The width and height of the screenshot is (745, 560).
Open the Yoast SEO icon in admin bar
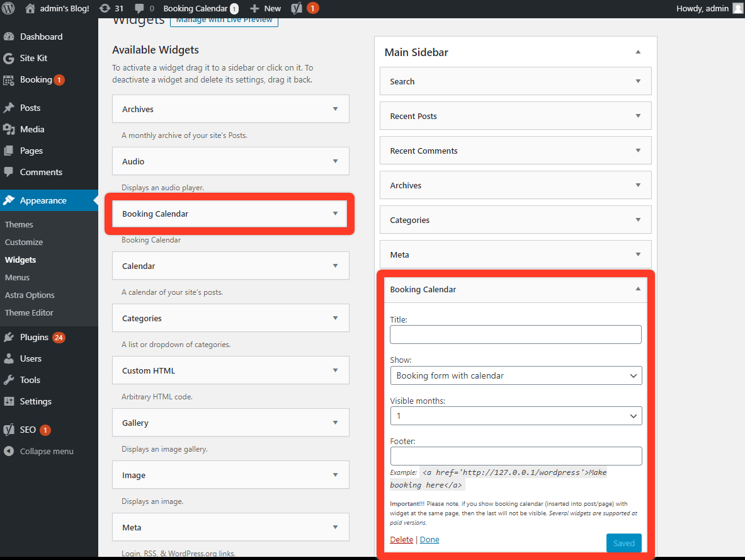coord(297,9)
